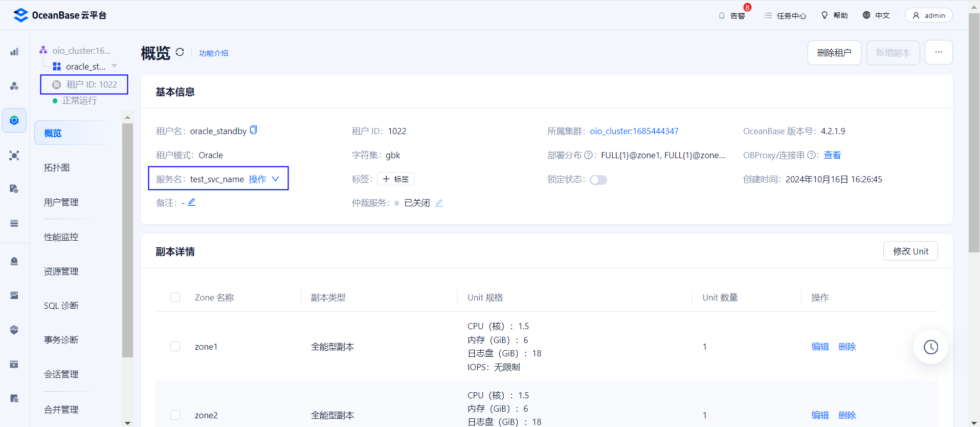Screen dimensions: 980x427
Task: Open 事务诊断 menu item
Action: (x=61, y=340)
